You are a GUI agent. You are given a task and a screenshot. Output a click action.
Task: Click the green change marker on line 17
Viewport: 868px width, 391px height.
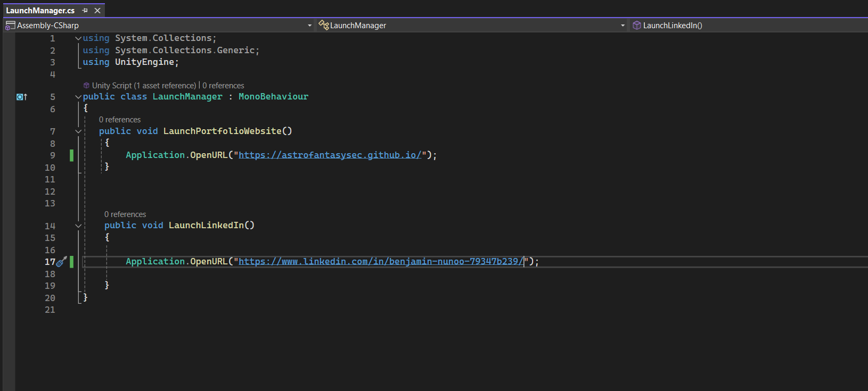(x=71, y=262)
